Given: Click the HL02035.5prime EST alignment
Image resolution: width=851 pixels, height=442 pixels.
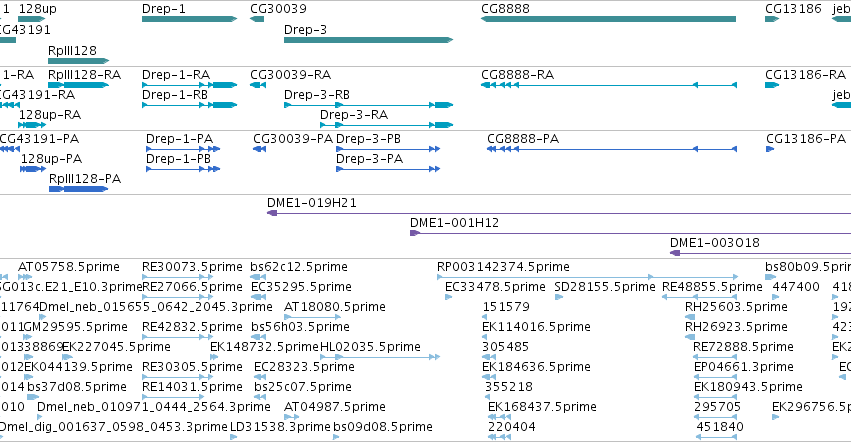Looking at the screenshot, I should (x=380, y=357).
